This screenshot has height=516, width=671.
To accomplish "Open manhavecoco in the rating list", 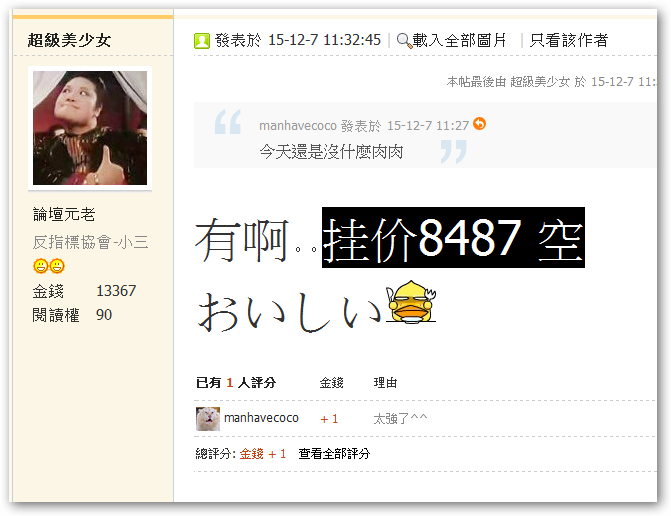I will (261, 418).
